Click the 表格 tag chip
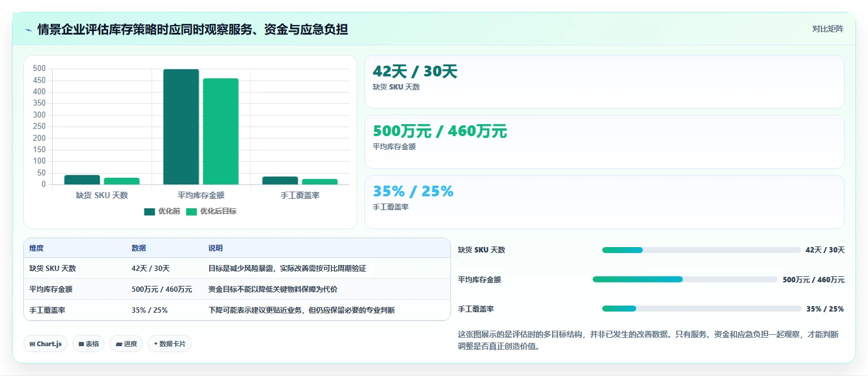The height and width of the screenshot is (376, 868). [88, 344]
